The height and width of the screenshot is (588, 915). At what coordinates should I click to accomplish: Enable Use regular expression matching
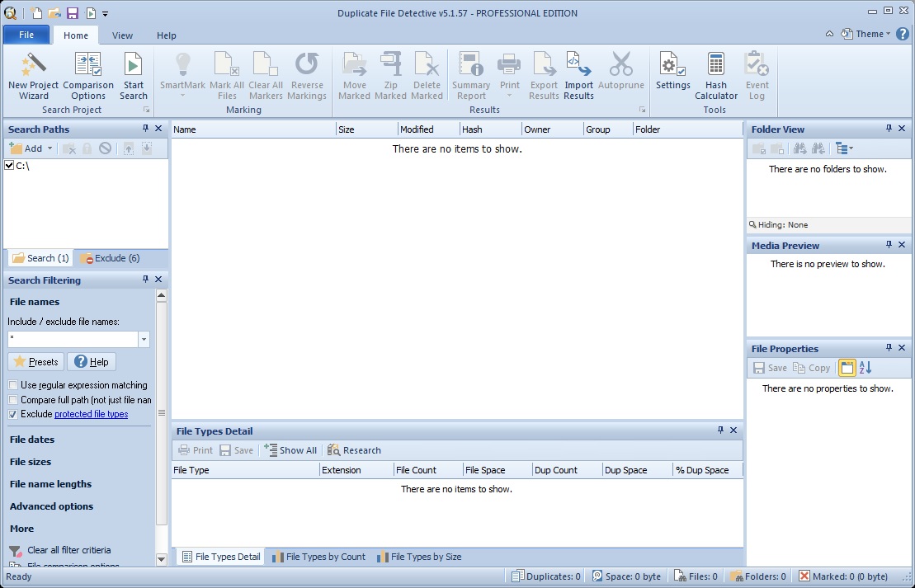pyautogui.click(x=13, y=385)
